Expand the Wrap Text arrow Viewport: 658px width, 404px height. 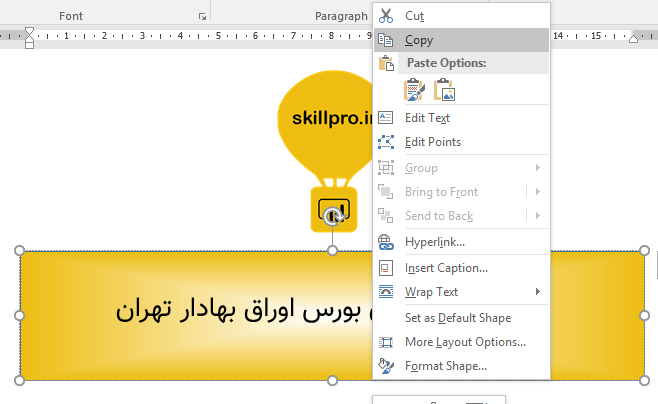538,292
